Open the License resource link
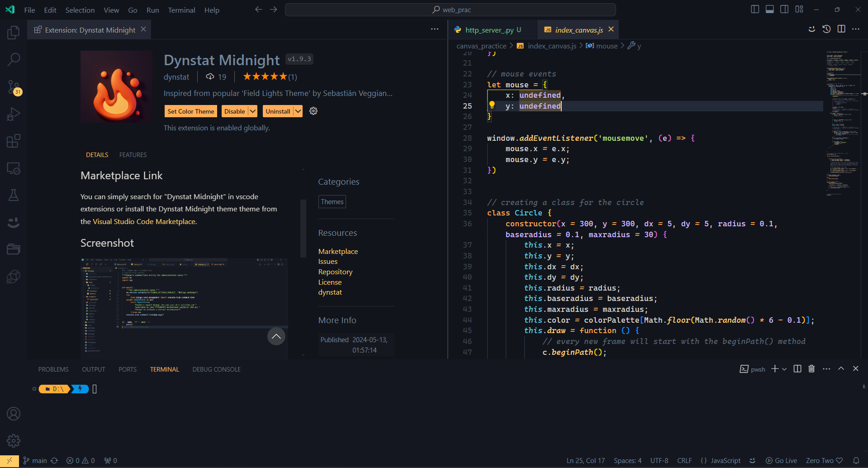This screenshot has height=468, width=868. tap(330, 282)
